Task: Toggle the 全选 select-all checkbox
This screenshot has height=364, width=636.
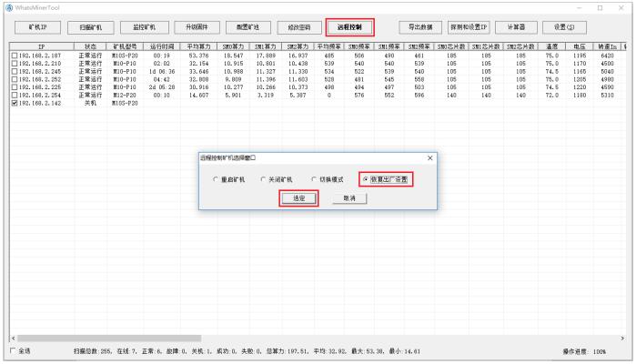Action: 12,350
